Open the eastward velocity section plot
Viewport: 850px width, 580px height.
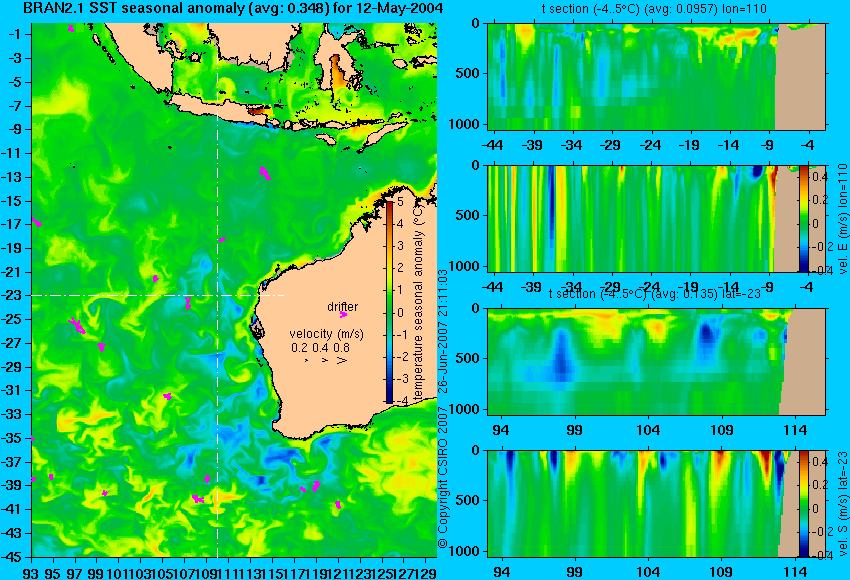(656, 218)
